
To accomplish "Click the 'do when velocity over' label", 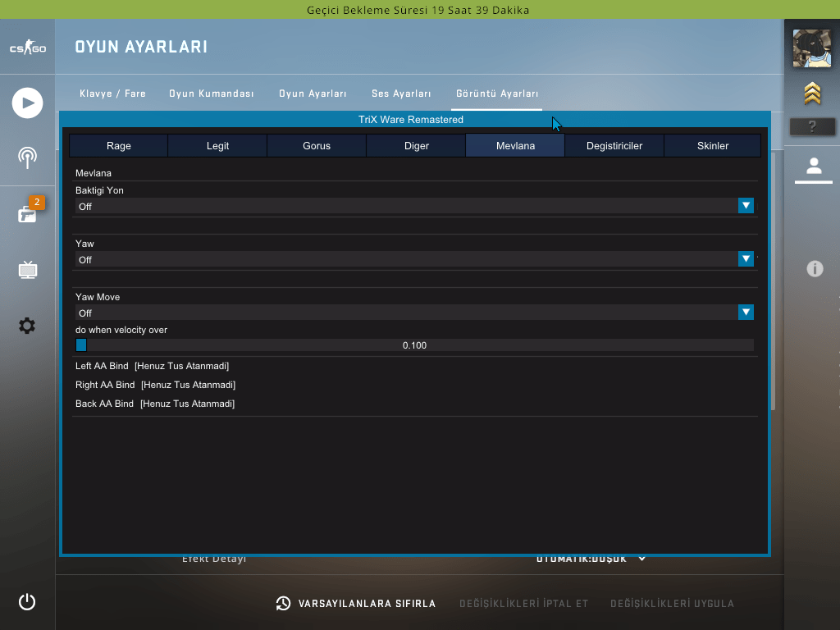I will 121,330.
